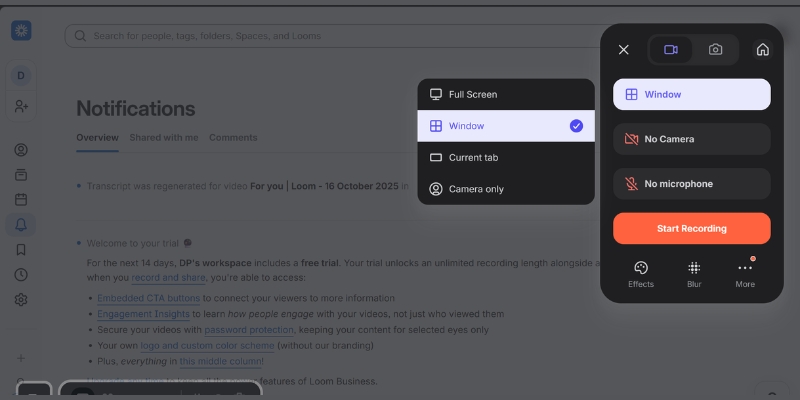Open the No microphone selector
Screen dimensions: 800x400
(692, 184)
